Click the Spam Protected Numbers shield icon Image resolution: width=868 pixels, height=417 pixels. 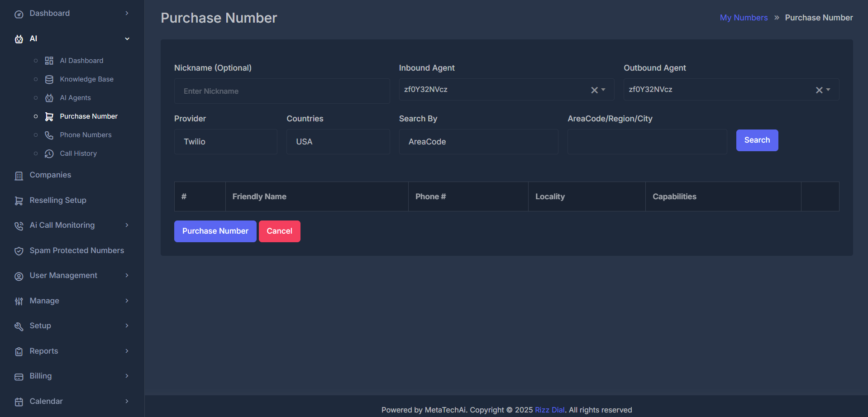[x=19, y=251]
